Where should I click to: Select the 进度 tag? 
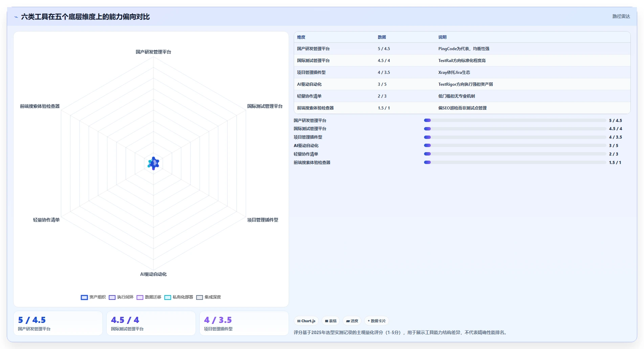(352, 321)
